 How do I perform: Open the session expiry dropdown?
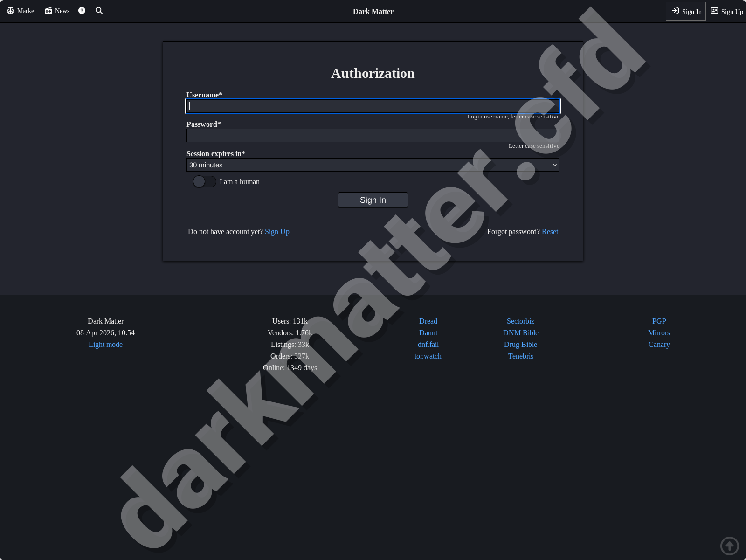(x=373, y=165)
